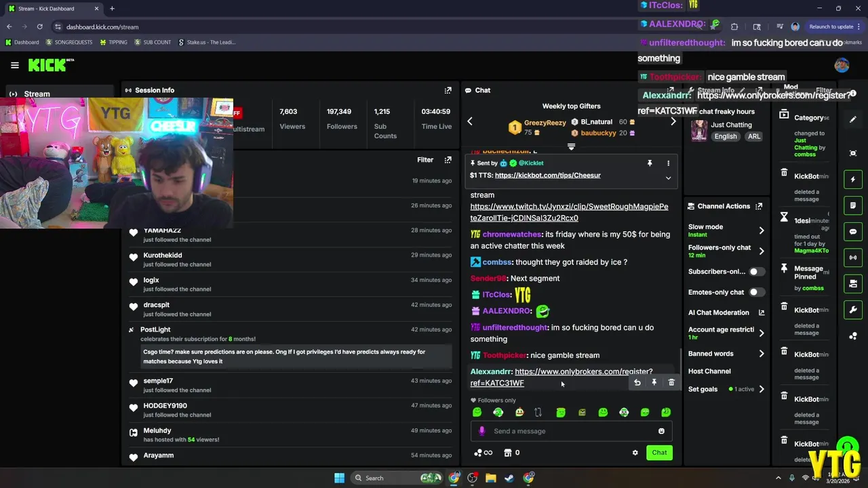Viewport: 868px width, 488px height.
Task: Open a new browser tab
Action: coord(112,9)
